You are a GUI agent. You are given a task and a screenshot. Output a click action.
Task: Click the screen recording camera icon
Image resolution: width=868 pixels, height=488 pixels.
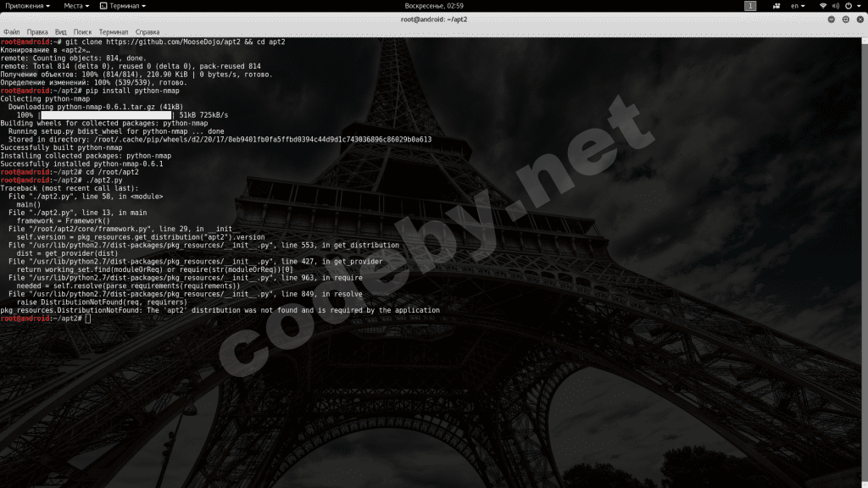click(x=776, y=6)
